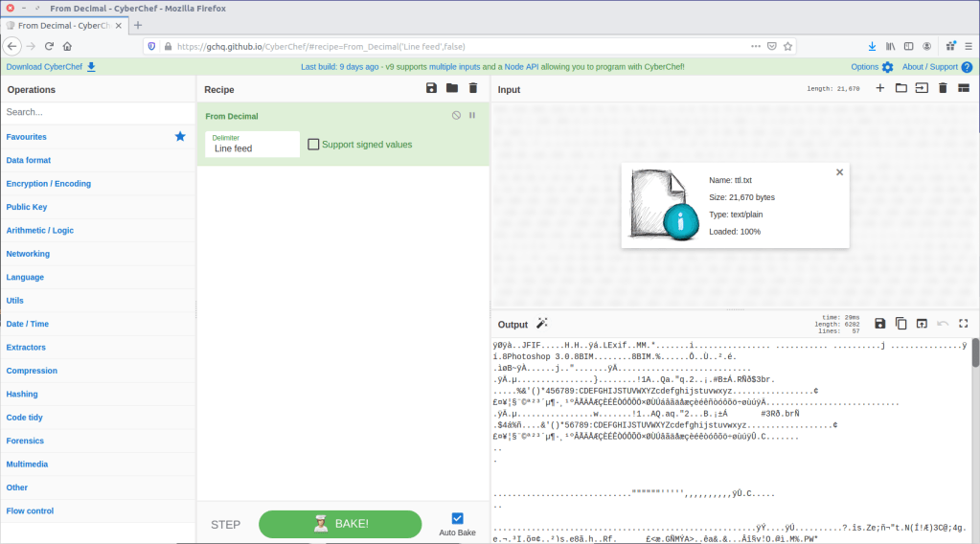980x544 pixels.
Task: Save the current recipe
Action: pyautogui.click(x=431, y=89)
